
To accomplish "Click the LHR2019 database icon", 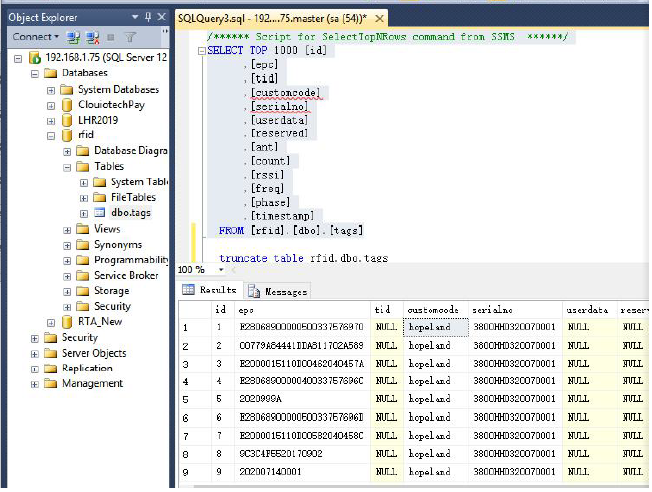I will tap(67, 120).
